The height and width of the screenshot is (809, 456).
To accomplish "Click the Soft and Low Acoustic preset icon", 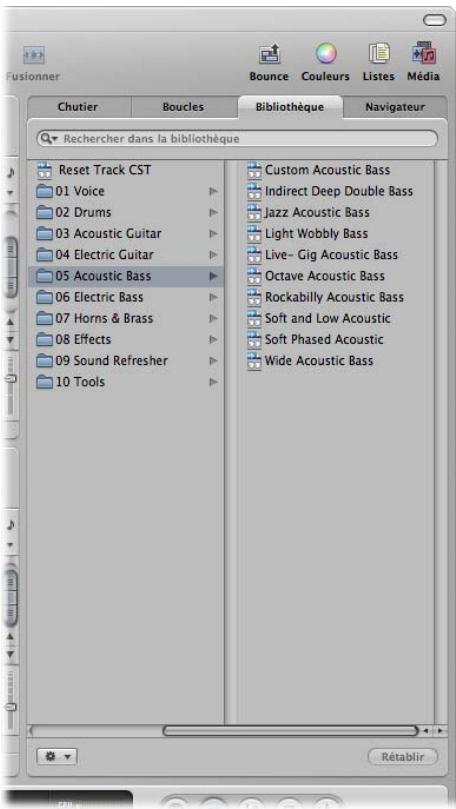I will coord(254,318).
